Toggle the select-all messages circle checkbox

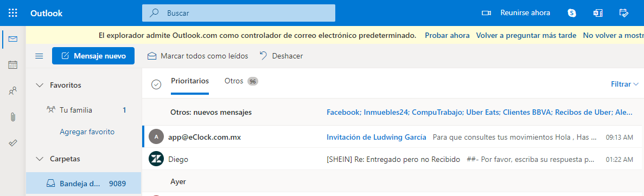click(x=156, y=84)
